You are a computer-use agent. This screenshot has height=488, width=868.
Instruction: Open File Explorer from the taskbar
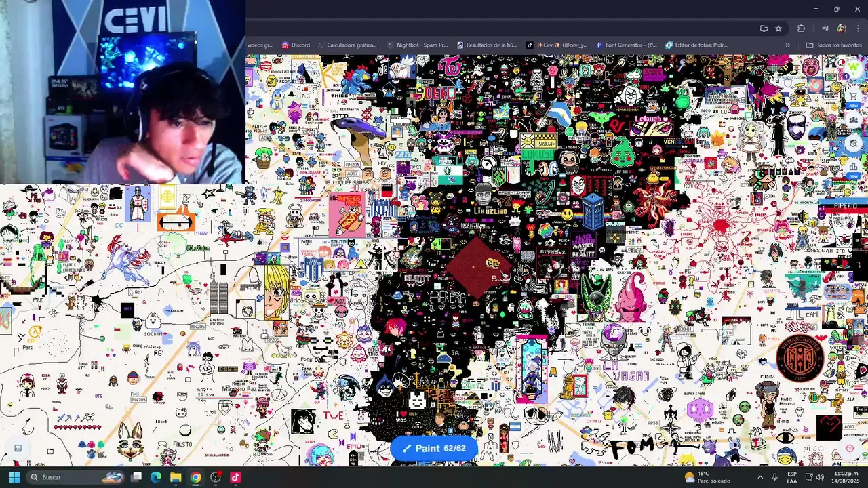[176, 477]
